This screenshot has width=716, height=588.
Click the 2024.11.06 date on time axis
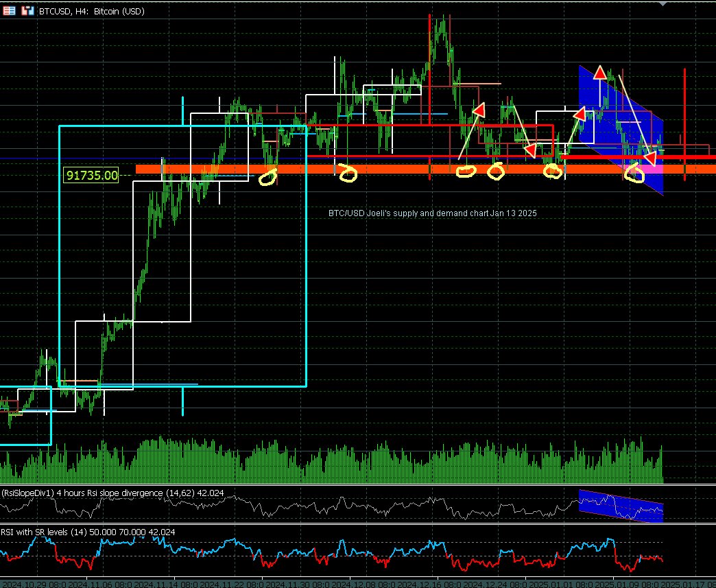point(100,584)
